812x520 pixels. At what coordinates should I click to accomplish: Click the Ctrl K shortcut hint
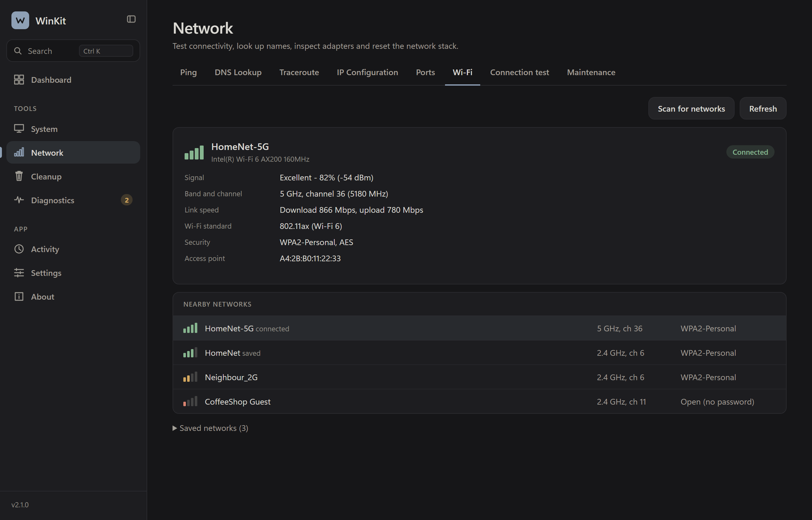106,51
